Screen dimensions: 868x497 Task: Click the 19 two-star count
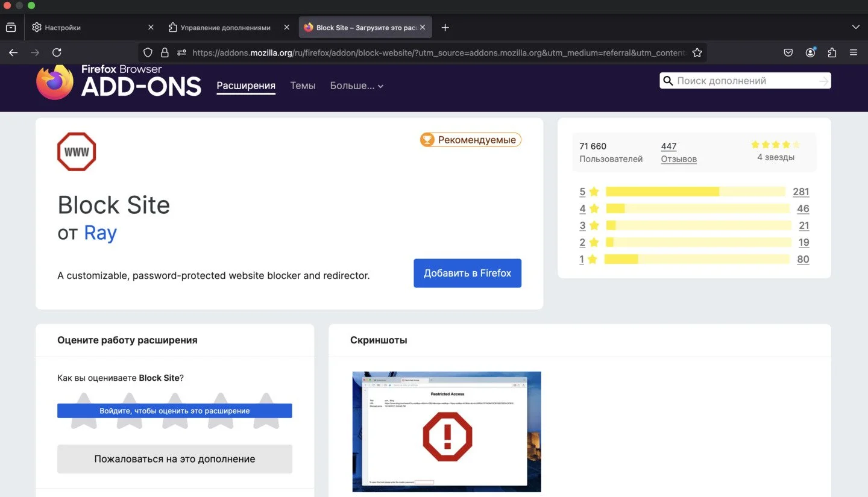point(804,242)
